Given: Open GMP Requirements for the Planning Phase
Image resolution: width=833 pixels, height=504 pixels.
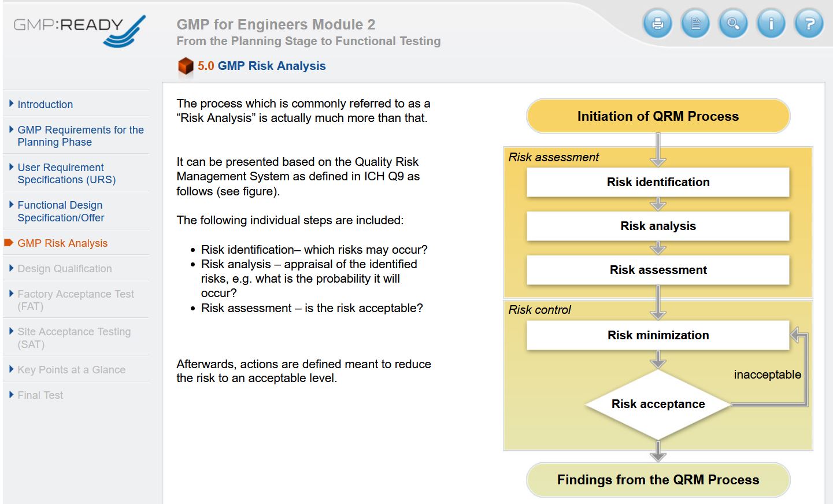Looking at the screenshot, I should coord(80,136).
